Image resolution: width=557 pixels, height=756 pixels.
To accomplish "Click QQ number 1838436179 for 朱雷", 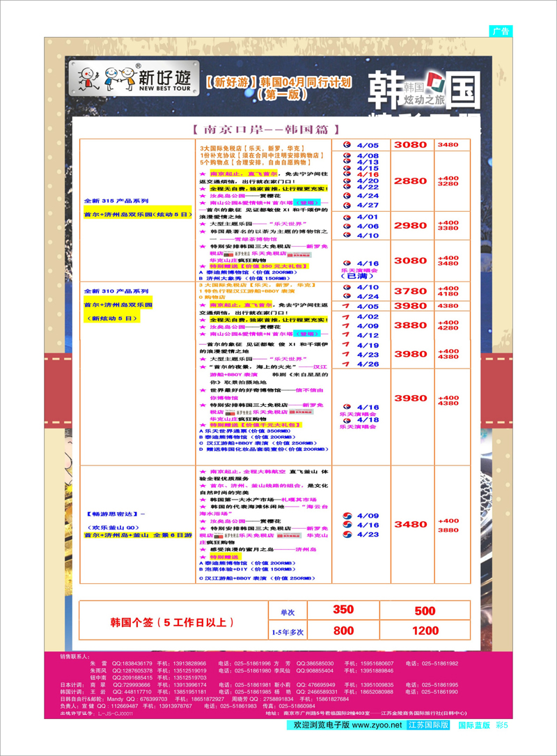I will (x=137, y=663).
